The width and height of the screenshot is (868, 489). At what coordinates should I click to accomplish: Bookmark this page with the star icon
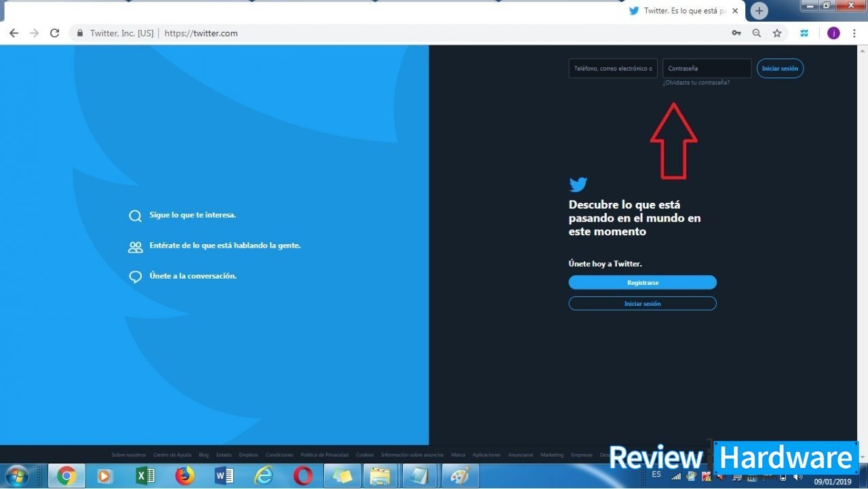(x=777, y=33)
